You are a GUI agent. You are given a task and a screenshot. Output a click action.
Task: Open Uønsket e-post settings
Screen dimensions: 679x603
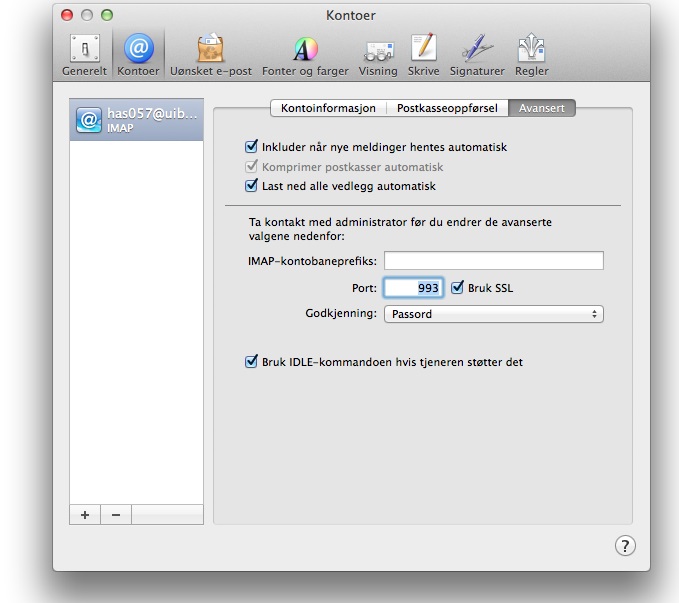point(210,54)
